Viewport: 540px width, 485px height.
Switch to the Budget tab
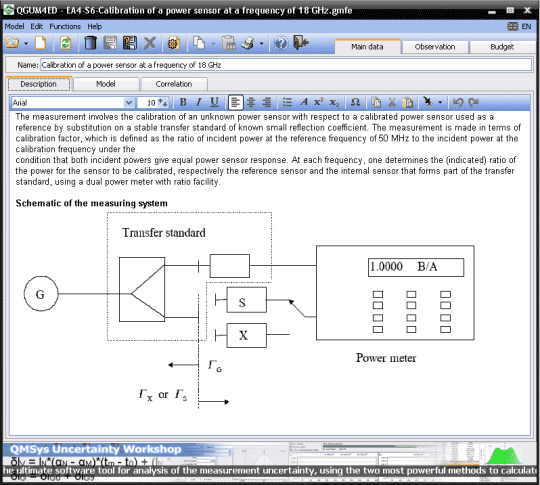point(502,47)
